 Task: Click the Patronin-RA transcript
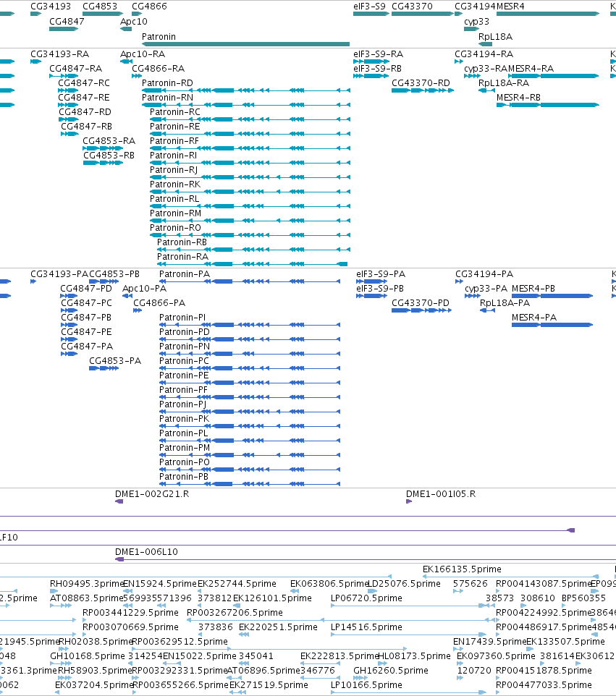252,264
